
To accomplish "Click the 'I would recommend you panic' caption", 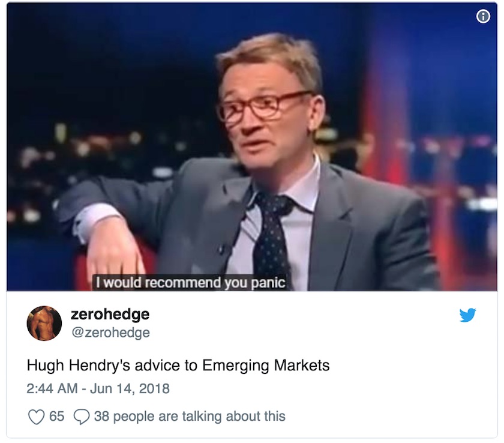I will [x=190, y=283].
